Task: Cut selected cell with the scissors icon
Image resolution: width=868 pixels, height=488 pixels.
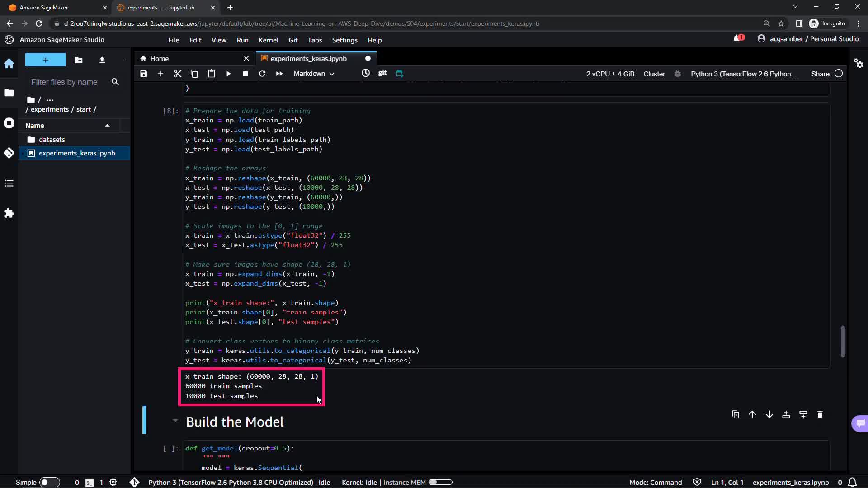Action: 177,74
